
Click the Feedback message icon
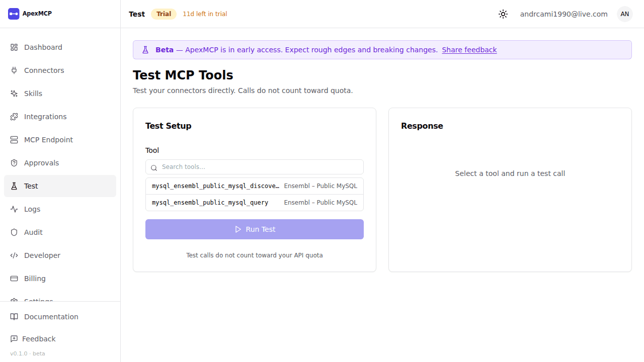(14, 339)
